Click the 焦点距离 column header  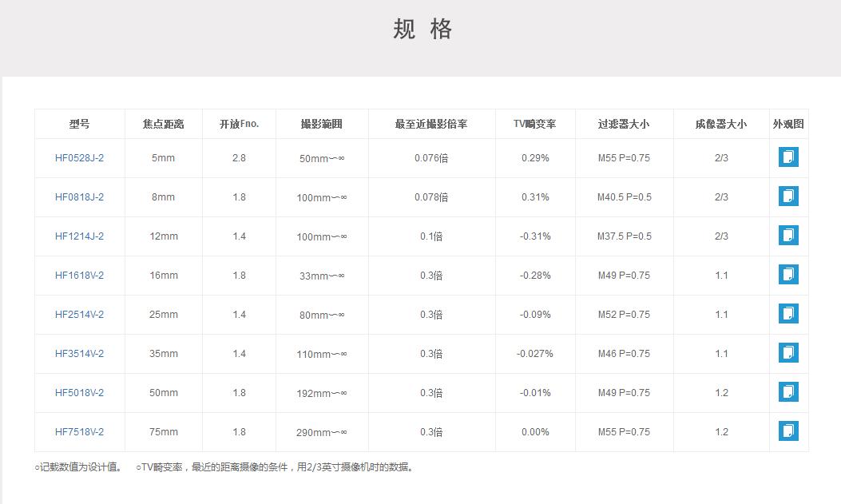click(x=164, y=125)
